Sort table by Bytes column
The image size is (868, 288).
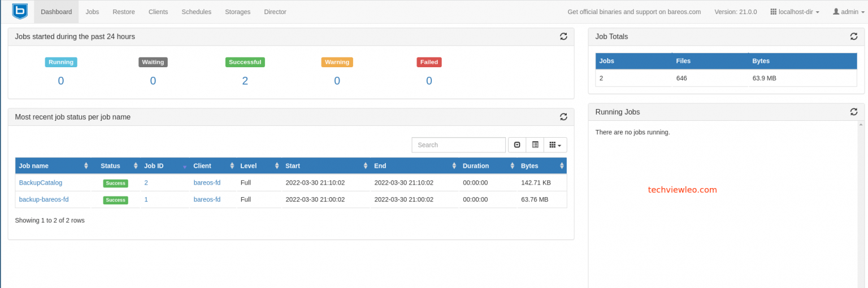click(x=542, y=166)
